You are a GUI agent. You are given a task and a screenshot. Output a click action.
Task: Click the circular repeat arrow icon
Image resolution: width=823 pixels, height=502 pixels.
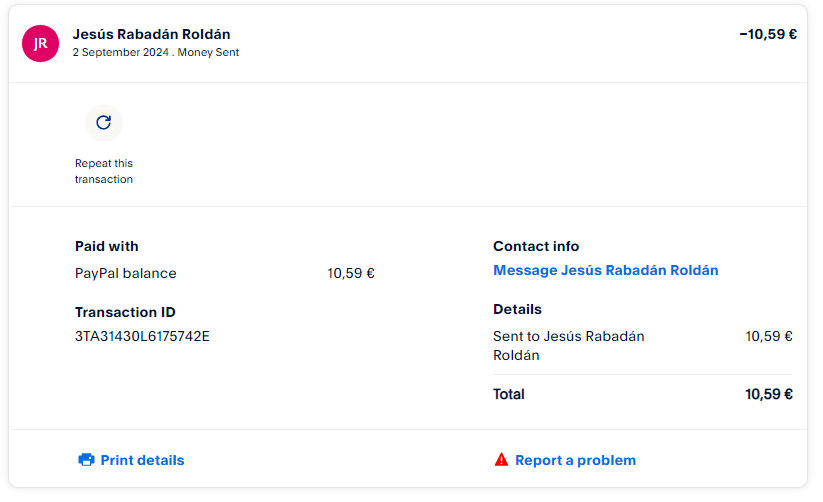click(x=103, y=122)
